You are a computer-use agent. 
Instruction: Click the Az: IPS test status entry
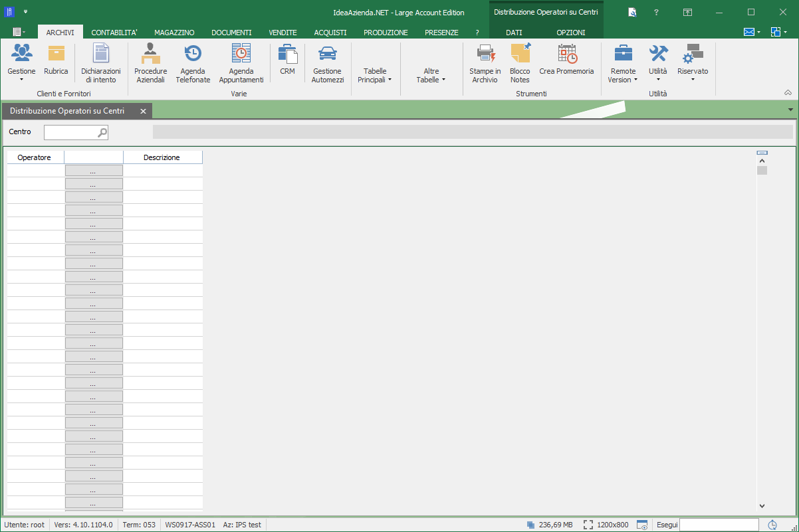242,525
